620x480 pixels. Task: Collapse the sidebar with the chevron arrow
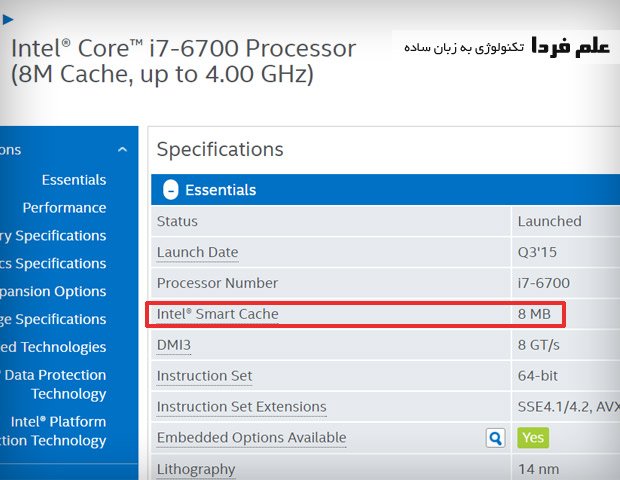tap(122, 150)
